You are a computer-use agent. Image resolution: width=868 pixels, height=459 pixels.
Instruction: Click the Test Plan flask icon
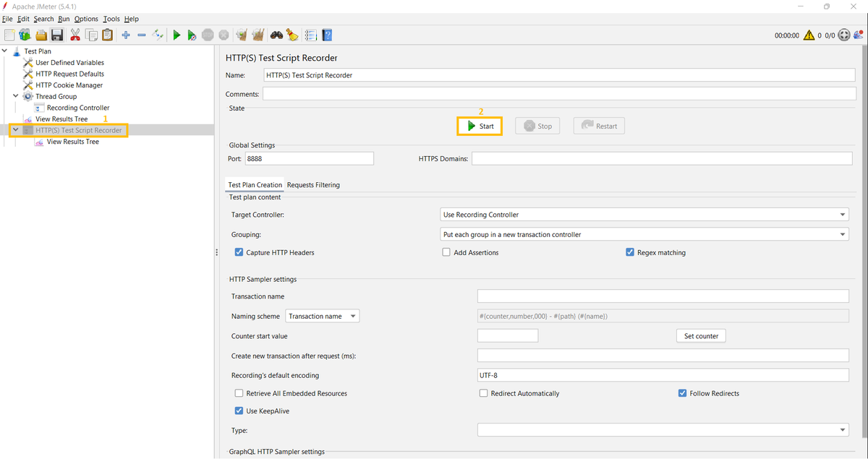17,51
